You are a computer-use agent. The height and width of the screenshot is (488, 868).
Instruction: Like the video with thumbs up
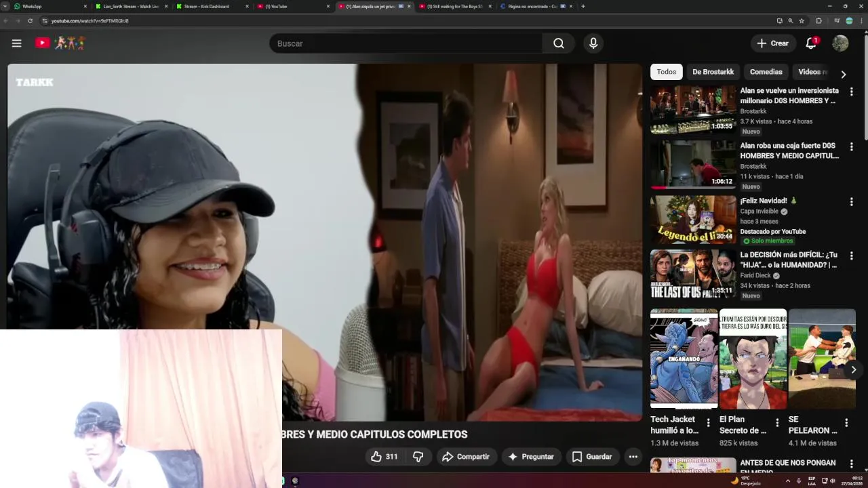[384, 457]
